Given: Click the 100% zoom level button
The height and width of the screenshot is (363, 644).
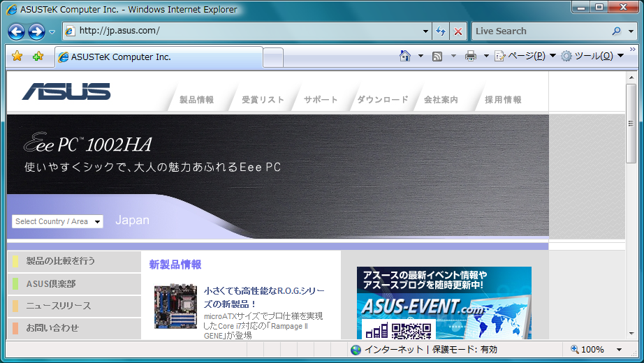Looking at the screenshot, I should [587, 350].
